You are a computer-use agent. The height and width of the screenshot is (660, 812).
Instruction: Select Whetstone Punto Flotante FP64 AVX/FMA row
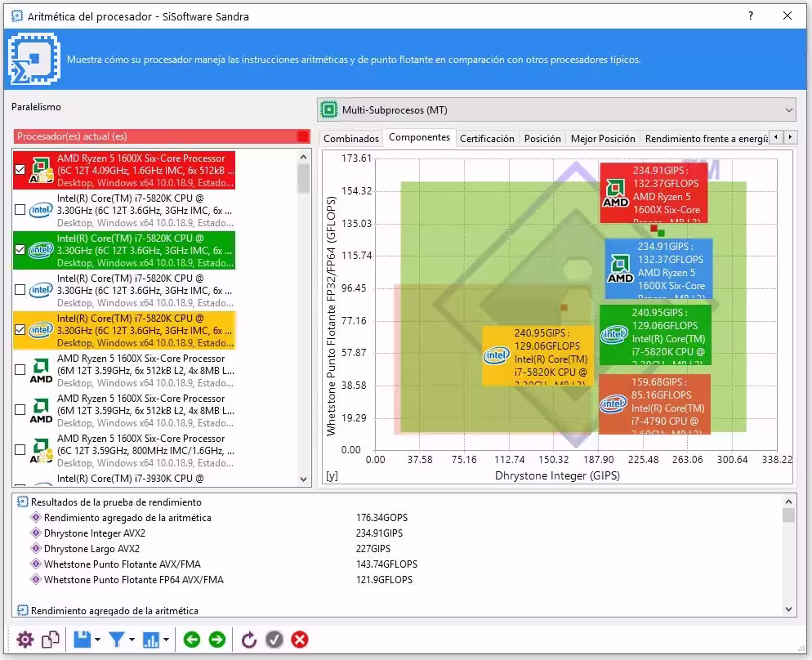[134, 580]
